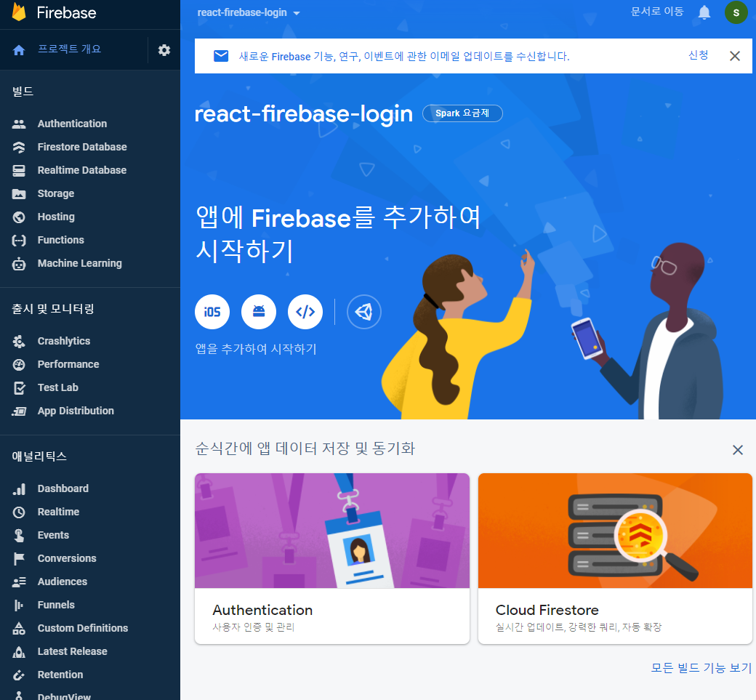This screenshot has width=756, height=700.
Task: Click the Events touch icon
Action: [19, 536]
